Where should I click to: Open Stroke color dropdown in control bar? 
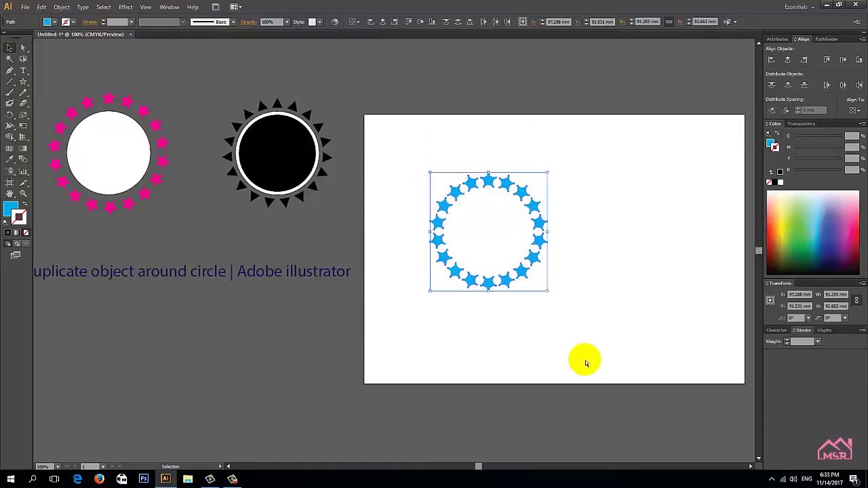tap(74, 22)
